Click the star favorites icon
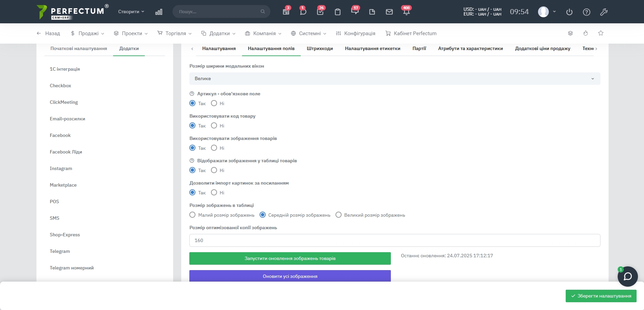This screenshot has width=644, height=310. 601,33
